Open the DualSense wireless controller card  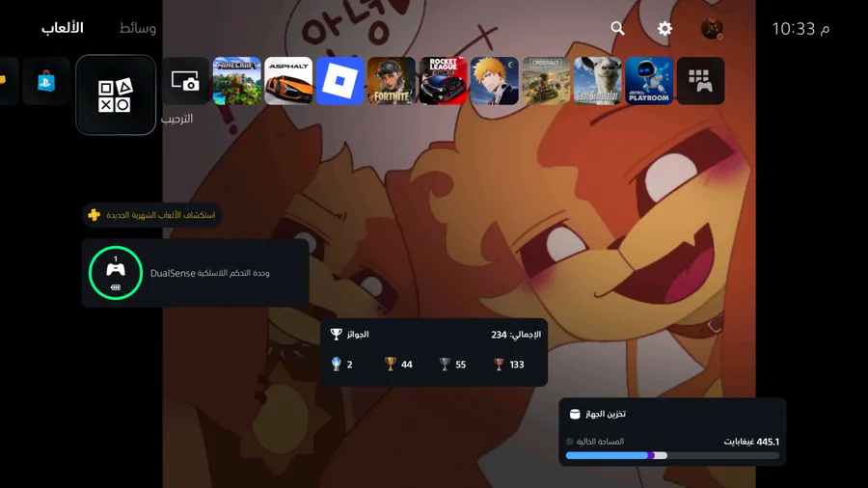(x=196, y=273)
